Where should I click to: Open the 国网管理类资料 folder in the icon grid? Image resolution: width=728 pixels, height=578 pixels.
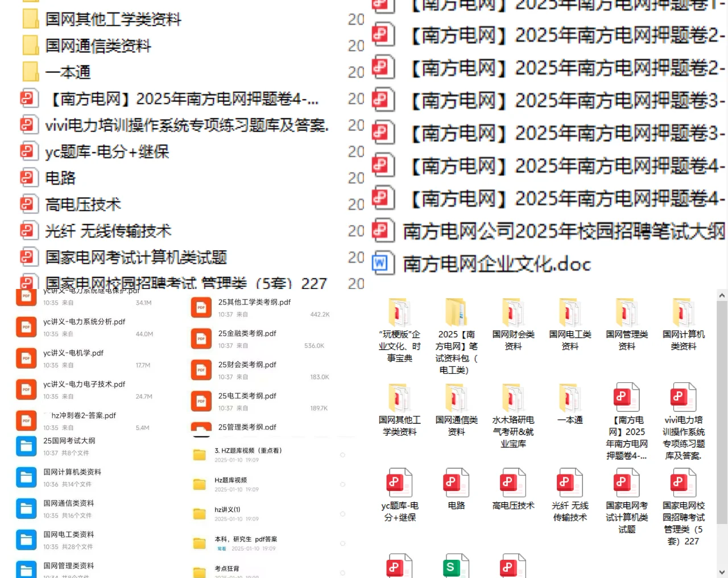627,325
